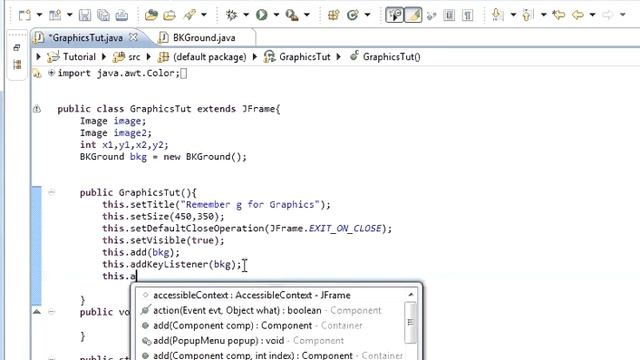
Task: Click autocomplete scrollbar up arrow
Action: coord(411,295)
